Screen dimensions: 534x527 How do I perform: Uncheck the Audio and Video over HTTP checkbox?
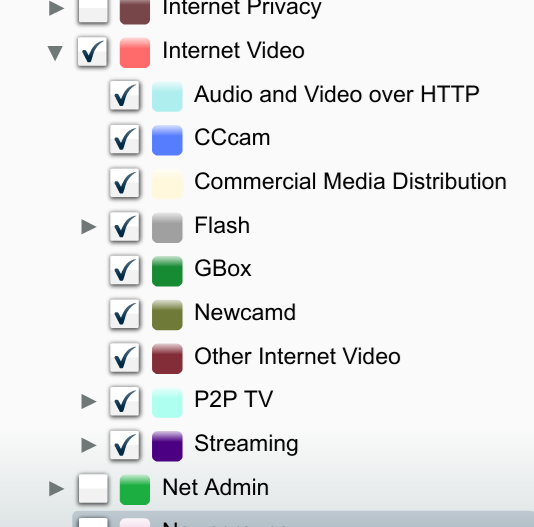[x=125, y=96]
